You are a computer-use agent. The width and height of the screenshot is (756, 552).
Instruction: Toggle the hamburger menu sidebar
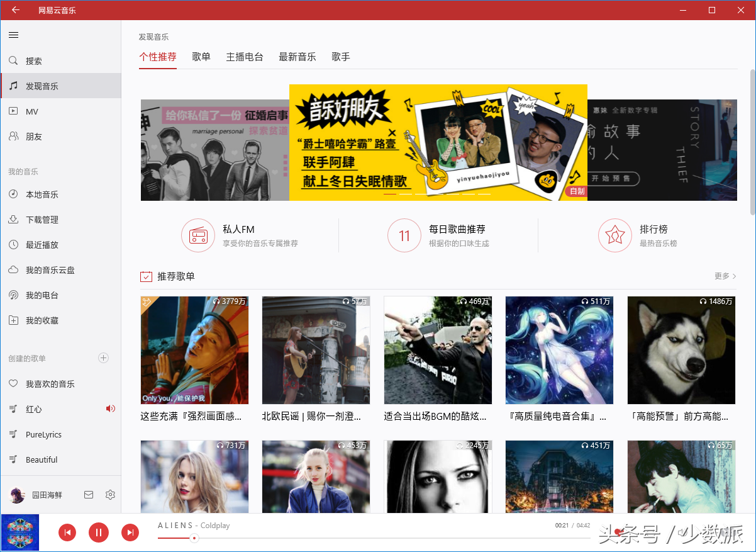point(13,35)
